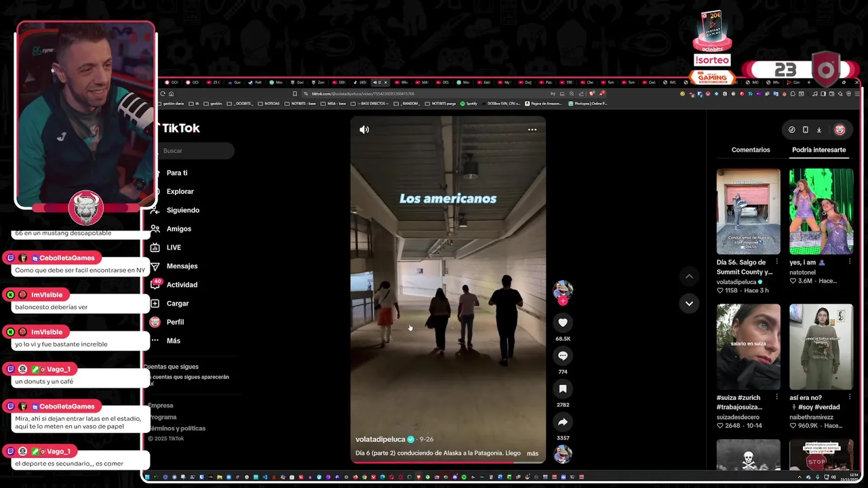Open the TikTok logo home link
The image size is (868, 488).
(x=179, y=128)
